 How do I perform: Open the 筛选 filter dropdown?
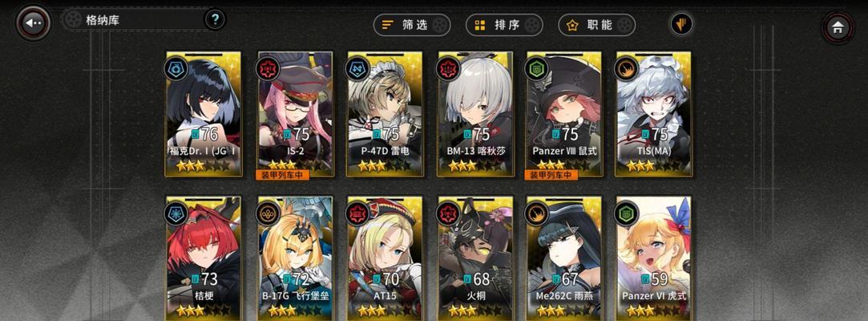(412, 25)
